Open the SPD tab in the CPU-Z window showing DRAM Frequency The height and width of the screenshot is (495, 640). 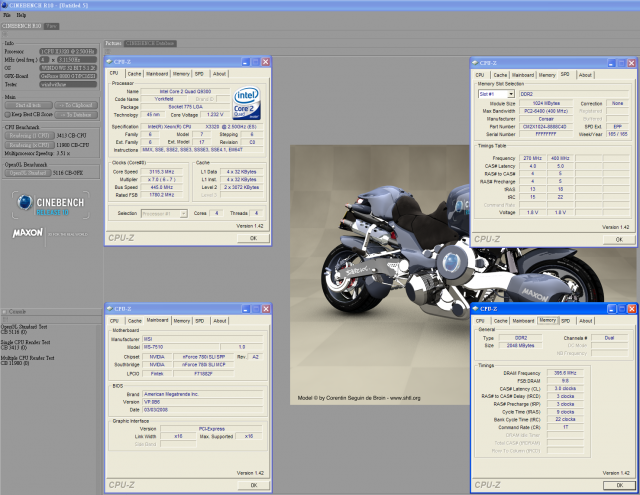click(566, 321)
